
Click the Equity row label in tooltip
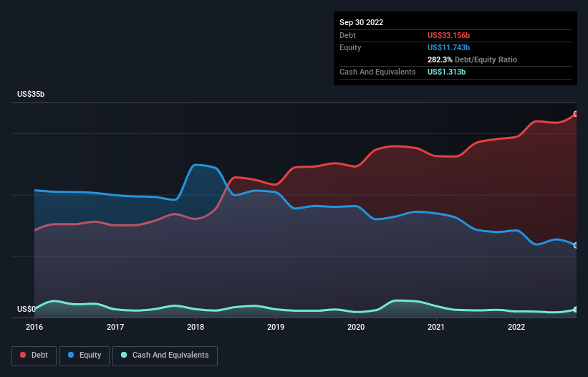click(350, 47)
